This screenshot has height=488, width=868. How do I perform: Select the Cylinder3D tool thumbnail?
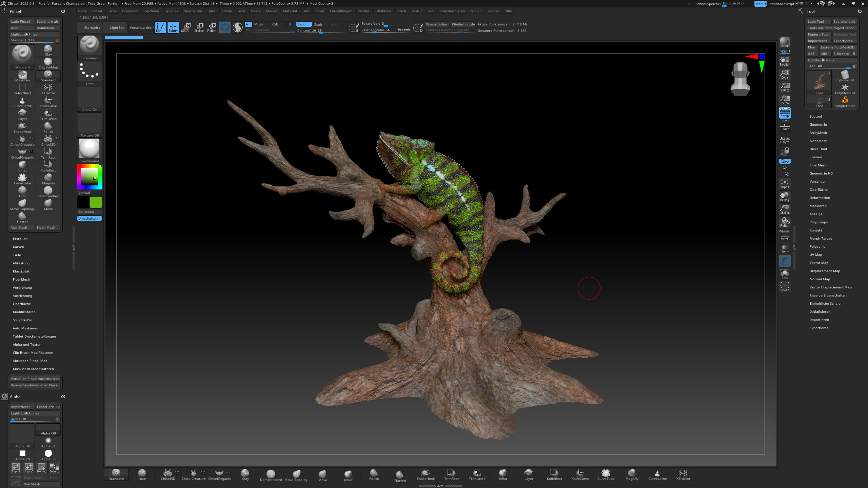[845, 76]
